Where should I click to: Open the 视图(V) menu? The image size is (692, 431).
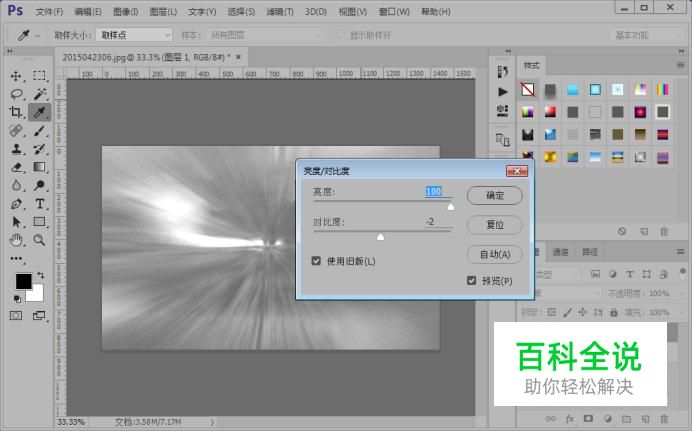click(353, 12)
